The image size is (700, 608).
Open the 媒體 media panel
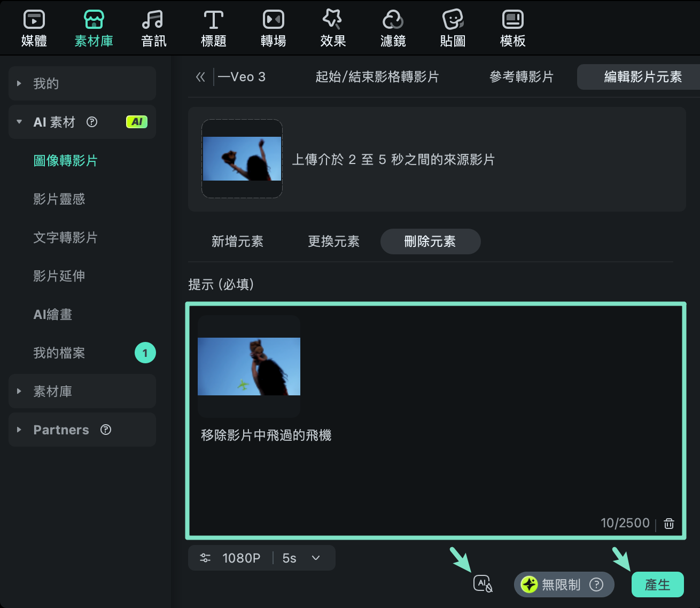click(x=34, y=27)
